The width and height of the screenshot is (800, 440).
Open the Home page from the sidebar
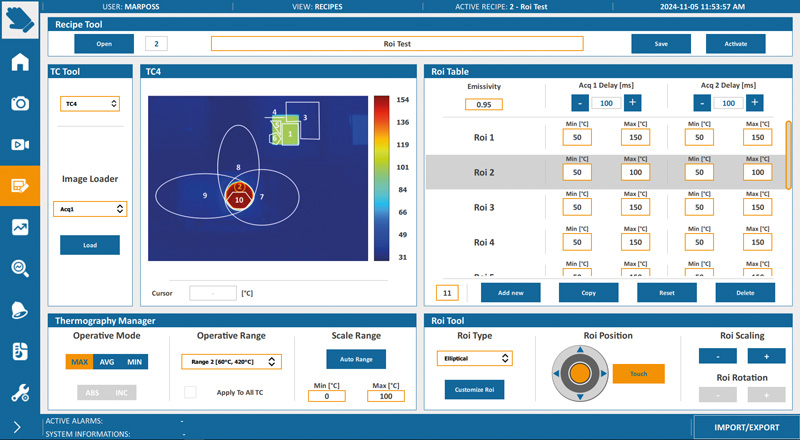pos(20,62)
